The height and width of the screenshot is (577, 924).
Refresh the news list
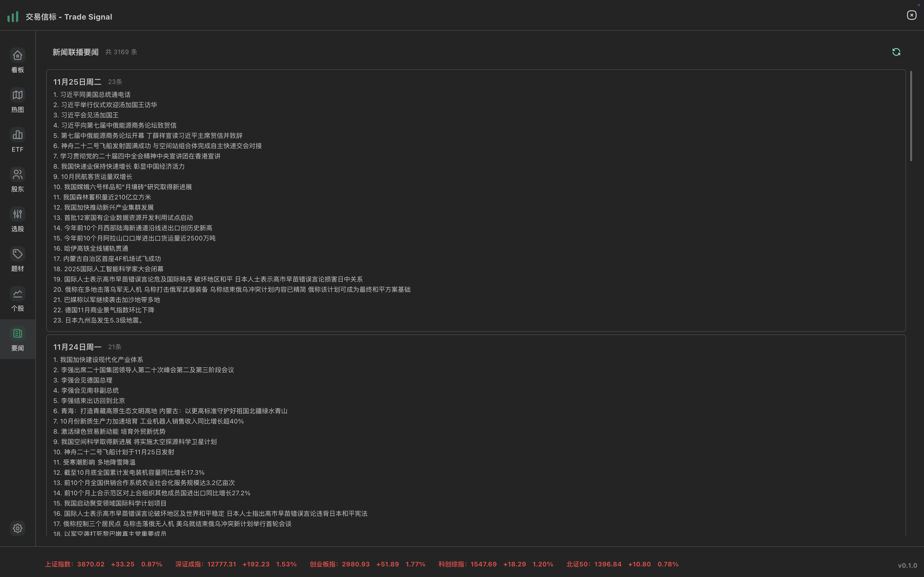896,52
